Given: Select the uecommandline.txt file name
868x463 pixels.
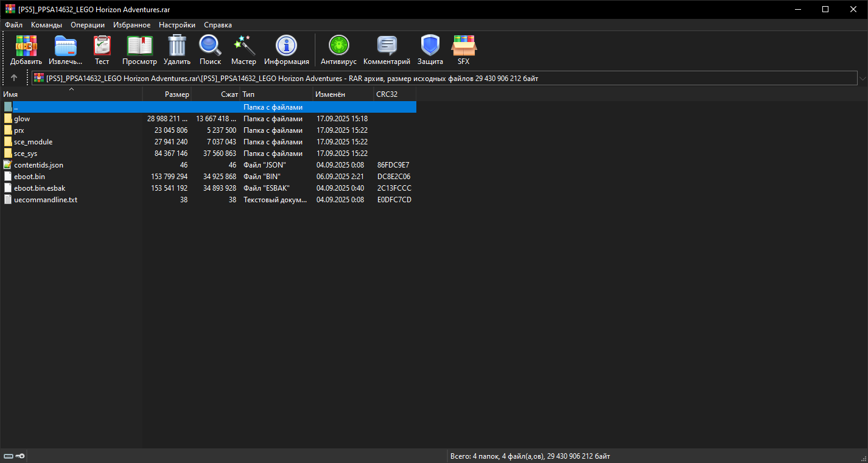Looking at the screenshot, I should tap(46, 200).
